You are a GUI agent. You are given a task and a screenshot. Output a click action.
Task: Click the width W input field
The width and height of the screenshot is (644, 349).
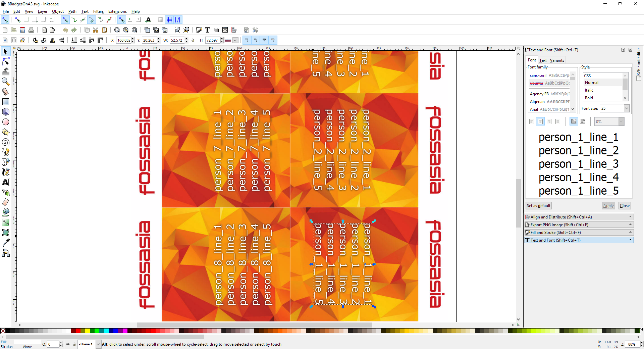[177, 40]
